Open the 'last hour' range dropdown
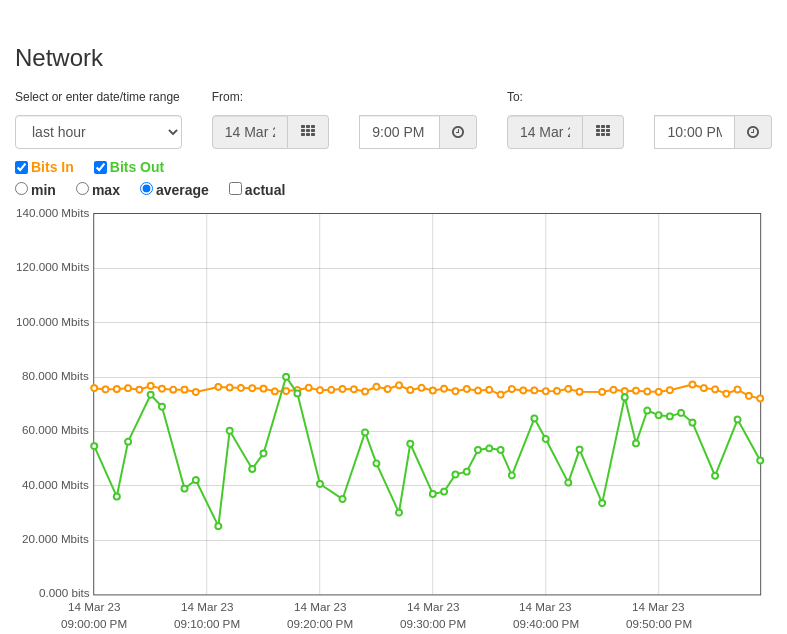 click(98, 132)
